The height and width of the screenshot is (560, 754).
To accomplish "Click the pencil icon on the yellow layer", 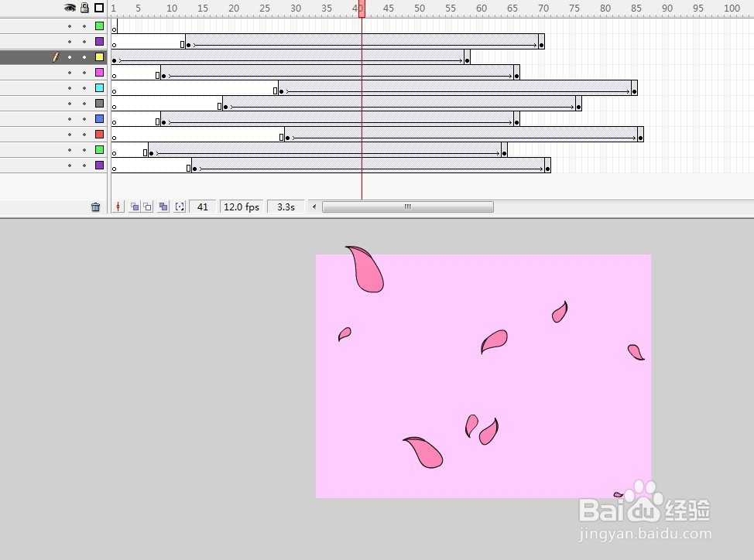I will 56,57.
